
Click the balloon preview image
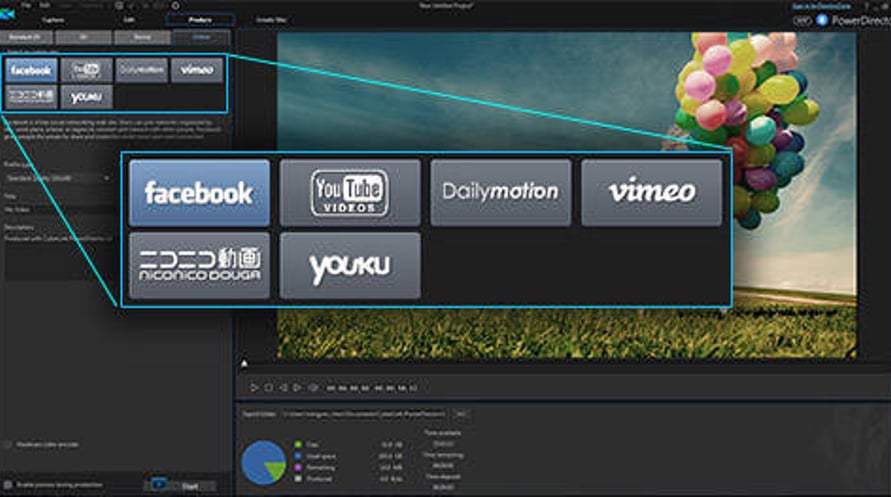tap(567, 195)
